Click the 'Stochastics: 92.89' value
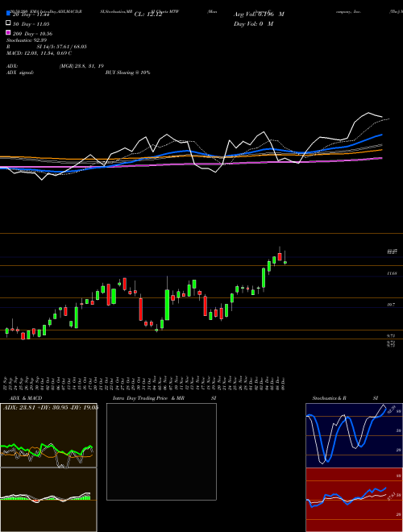The height and width of the screenshot is (532, 403). pos(27,40)
